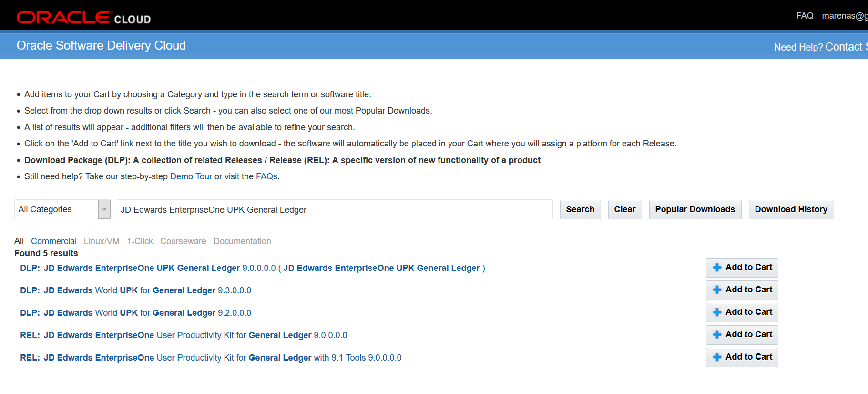The height and width of the screenshot is (394, 868).
Task: Switch to the Documentation filter tab
Action: click(242, 241)
